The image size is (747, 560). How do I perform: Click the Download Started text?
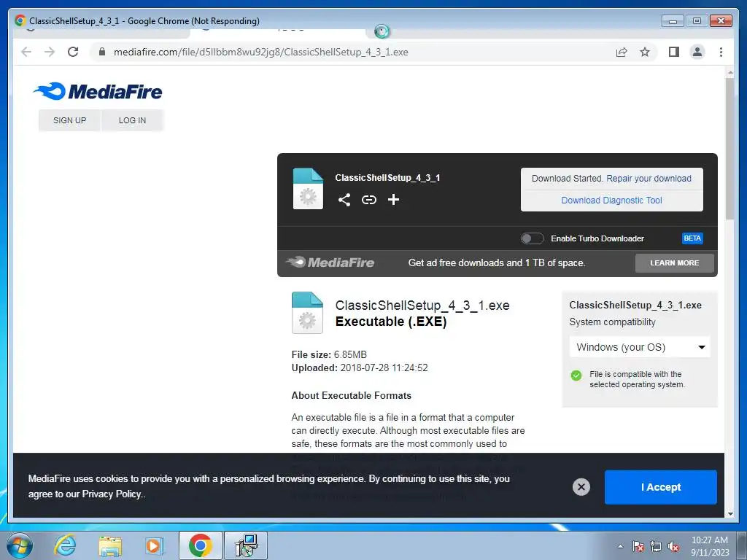coord(568,179)
